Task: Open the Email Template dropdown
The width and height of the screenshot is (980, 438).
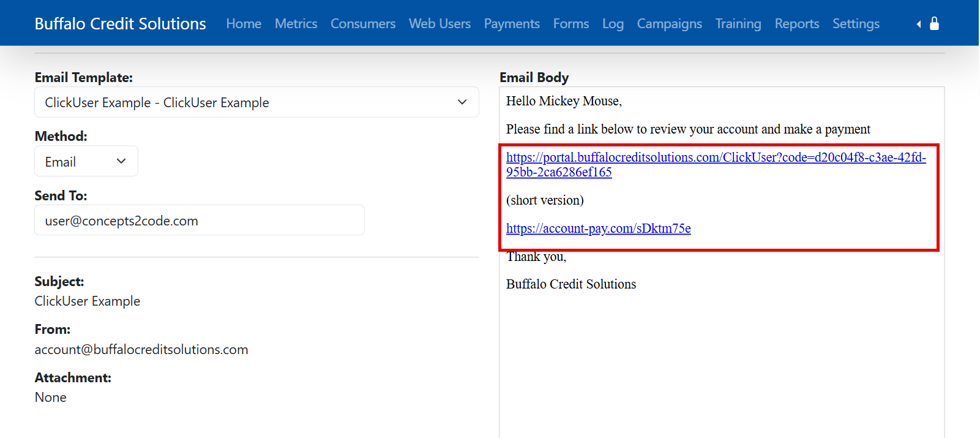Action: click(256, 102)
